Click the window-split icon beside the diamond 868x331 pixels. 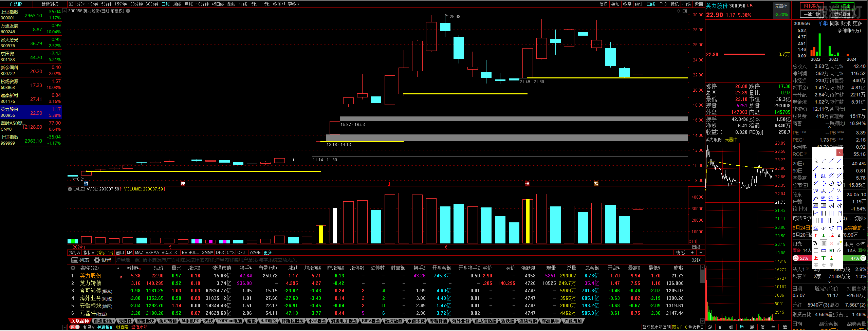685,11
